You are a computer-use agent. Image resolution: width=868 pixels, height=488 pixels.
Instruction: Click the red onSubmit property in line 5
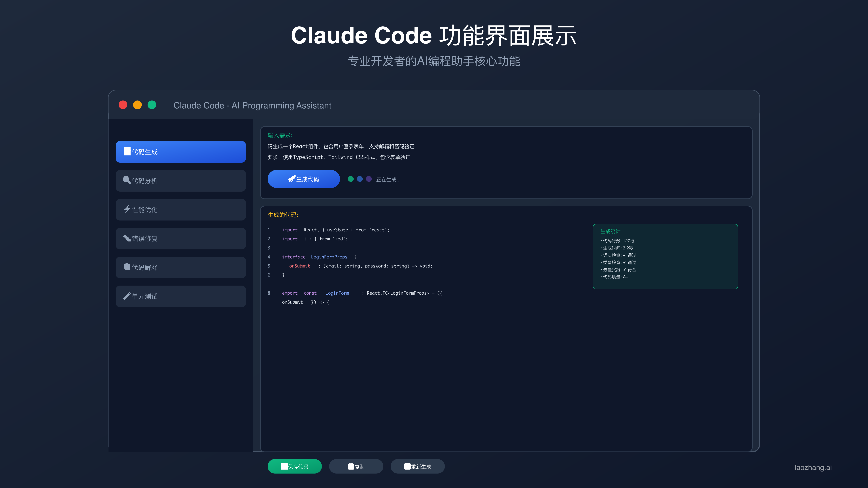(300, 266)
